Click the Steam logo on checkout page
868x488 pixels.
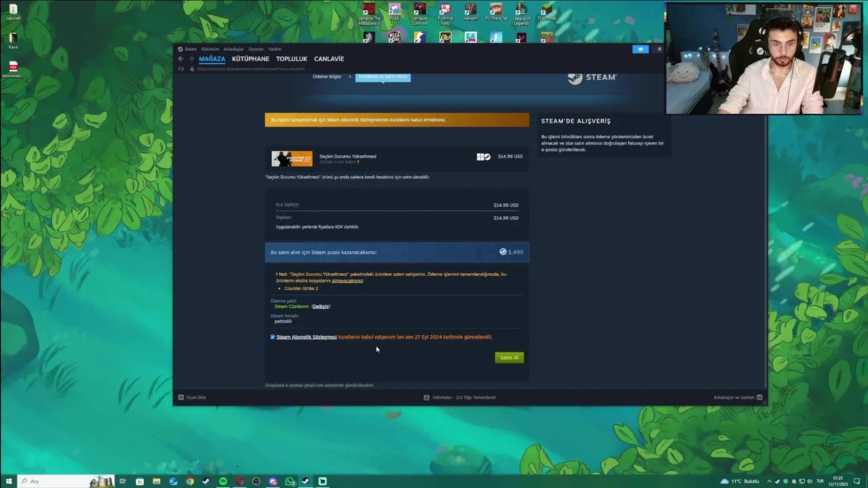point(592,77)
